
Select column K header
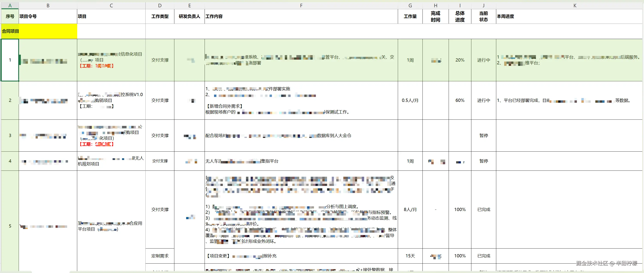(575, 6)
